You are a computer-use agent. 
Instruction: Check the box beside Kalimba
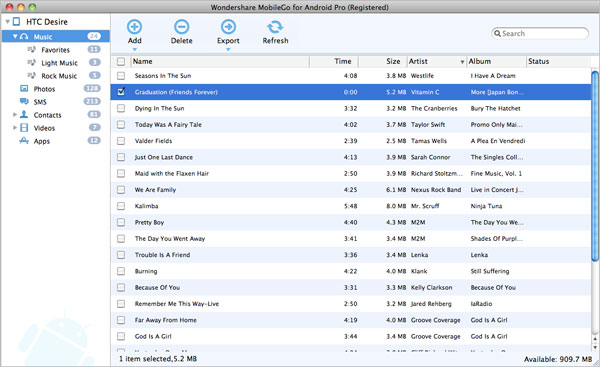point(121,206)
